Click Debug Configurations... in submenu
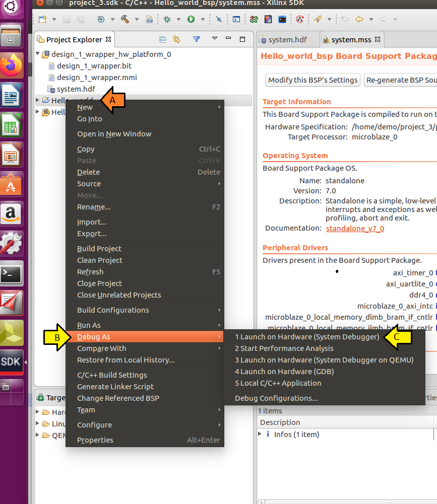This screenshot has height=504, width=437. [276, 398]
